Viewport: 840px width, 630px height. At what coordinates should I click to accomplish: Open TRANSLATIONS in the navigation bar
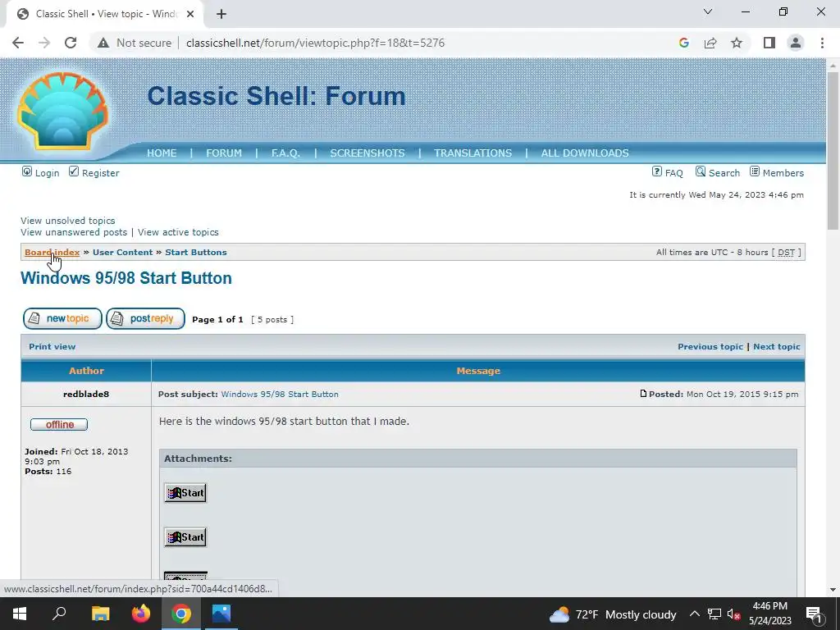pyautogui.click(x=473, y=153)
